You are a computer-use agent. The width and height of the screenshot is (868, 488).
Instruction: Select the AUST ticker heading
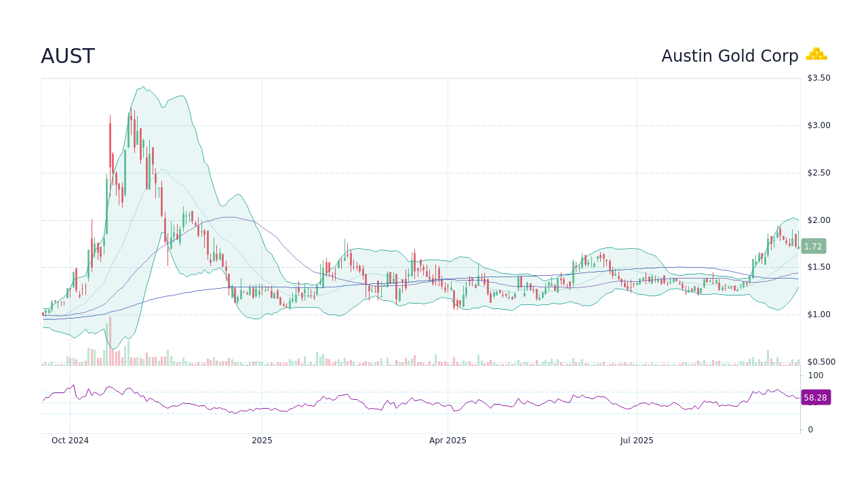pyautogui.click(x=68, y=56)
